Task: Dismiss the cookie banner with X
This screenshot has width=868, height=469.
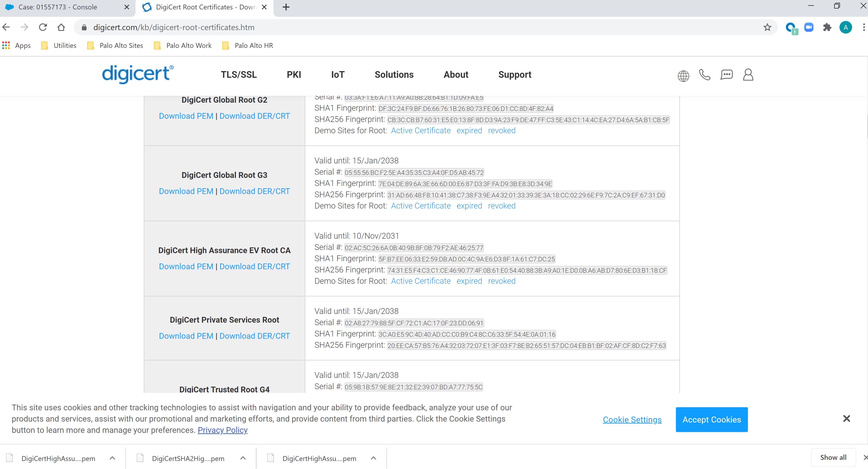Action: coord(846,418)
